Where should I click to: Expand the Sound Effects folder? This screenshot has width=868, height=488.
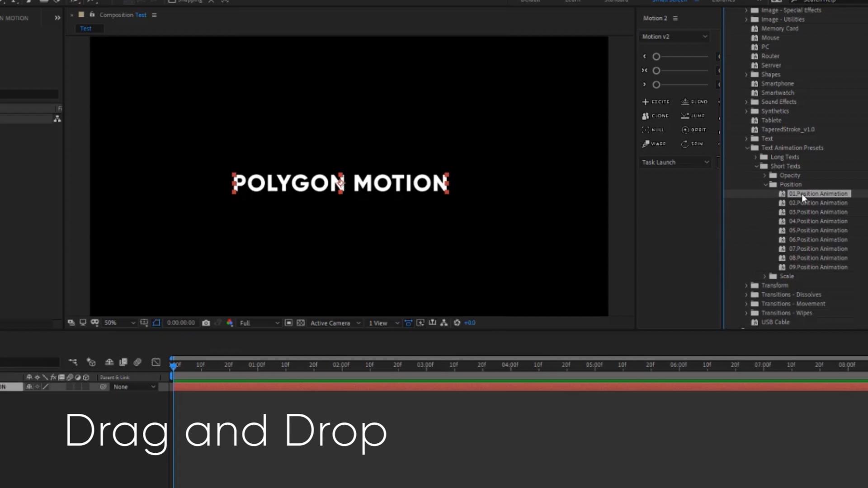[746, 102]
